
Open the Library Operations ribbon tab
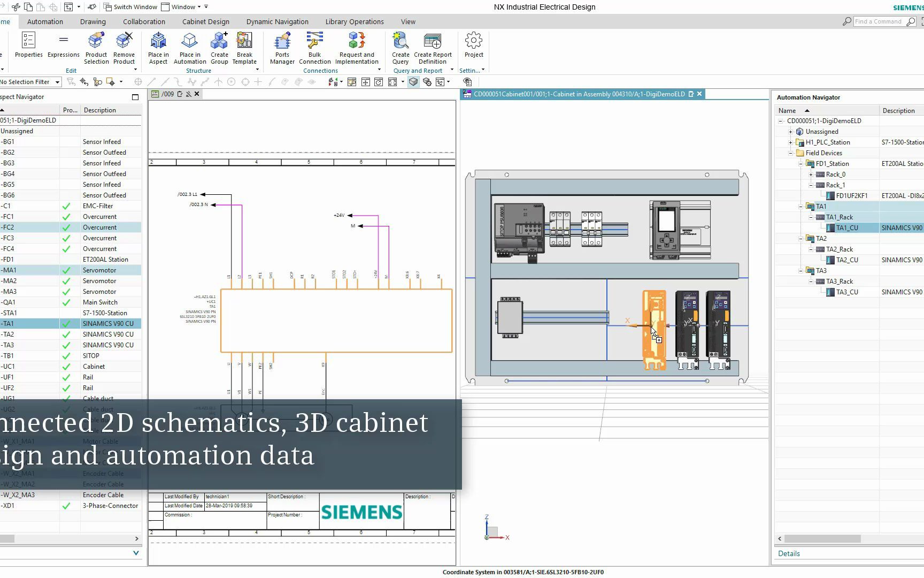(355, 22)
